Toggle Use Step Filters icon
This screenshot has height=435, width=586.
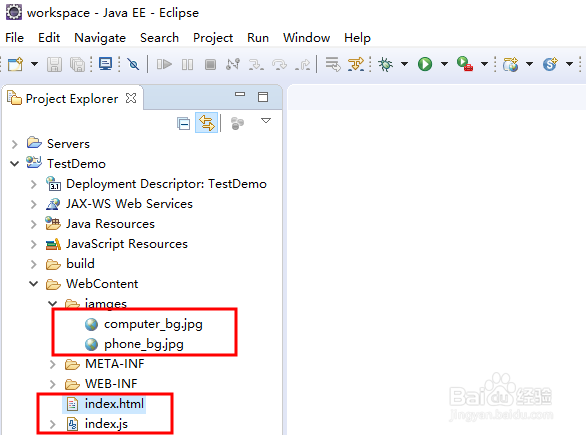coord(355,64)
